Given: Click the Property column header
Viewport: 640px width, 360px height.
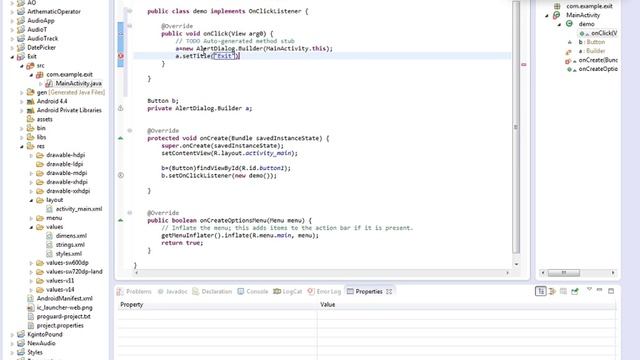Looking at the screenshot, I should [x=217, y=304].
